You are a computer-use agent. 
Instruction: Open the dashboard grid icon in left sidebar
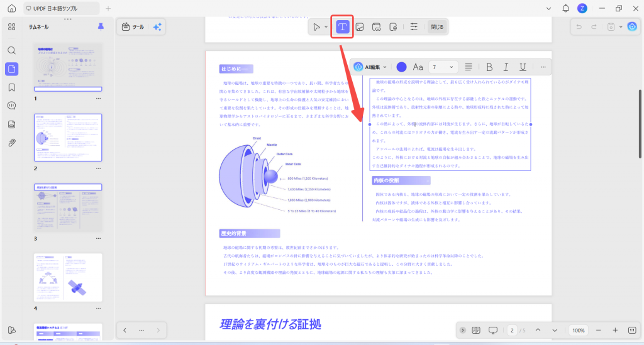coord(11,26)
